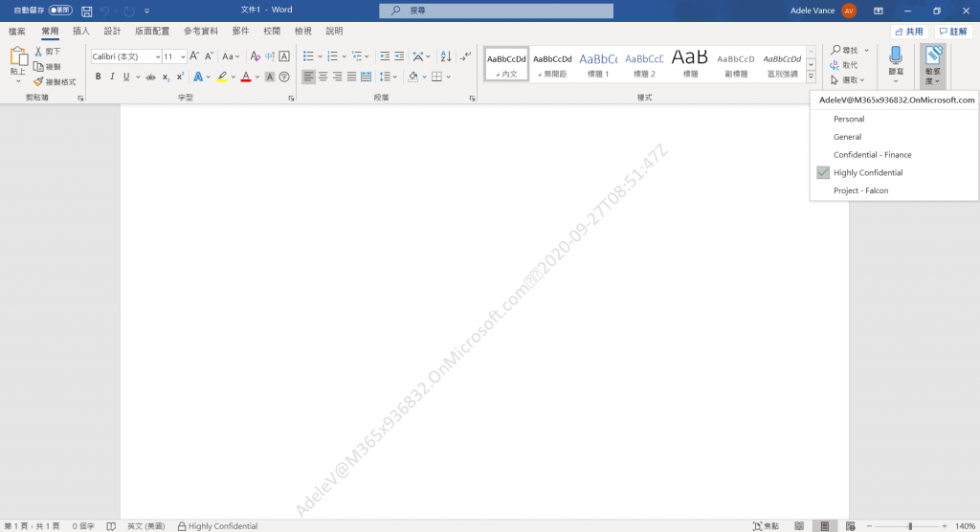Click the Paste clipboard icon
This screenshot has height=532, width=980.
[18, 56]
